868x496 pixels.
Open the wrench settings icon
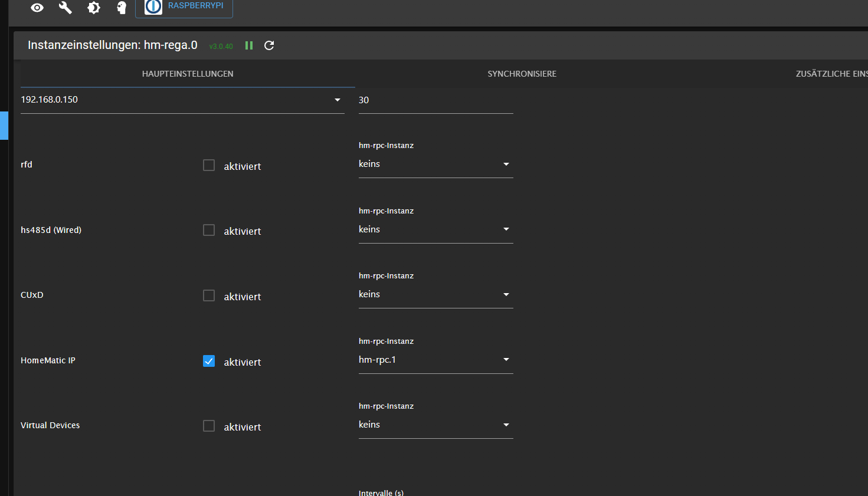click(x=65, y=8)
